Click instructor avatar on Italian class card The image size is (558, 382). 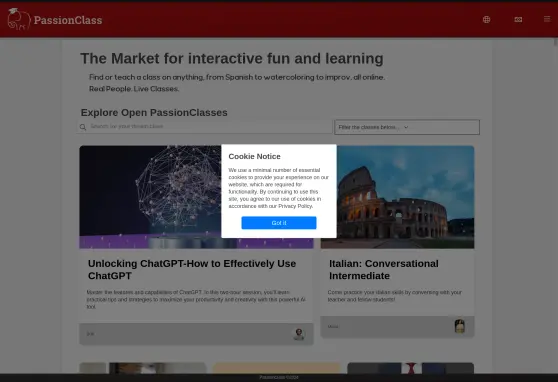pos(460,326)
